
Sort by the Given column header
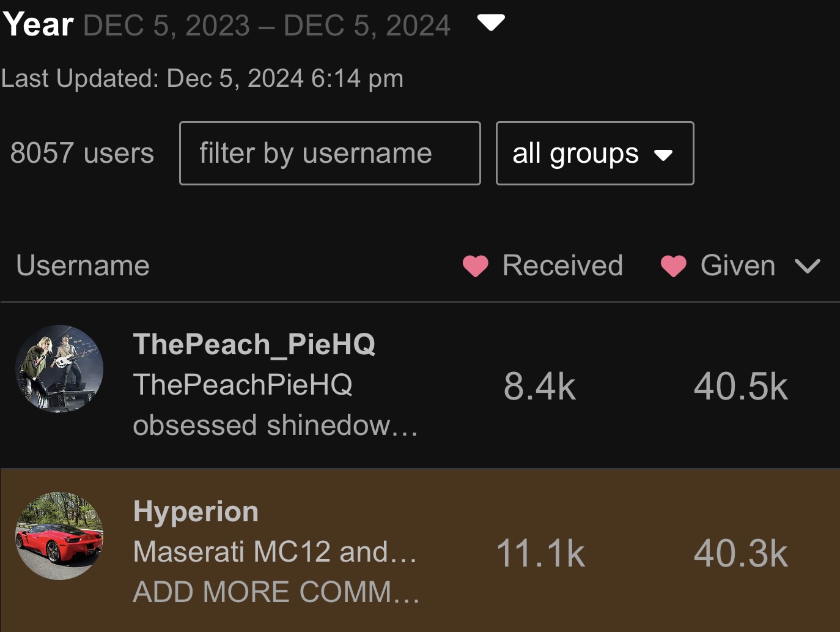737,266
